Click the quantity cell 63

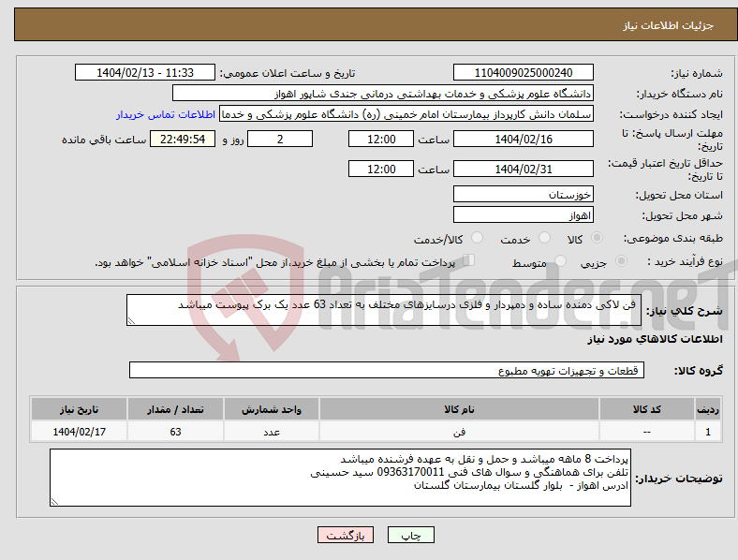(175, 432)
